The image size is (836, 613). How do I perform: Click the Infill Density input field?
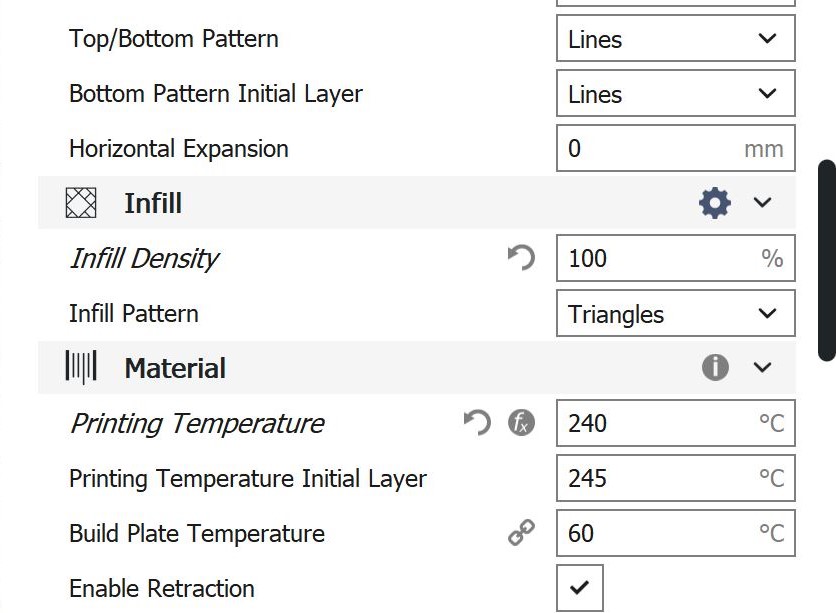655,259
